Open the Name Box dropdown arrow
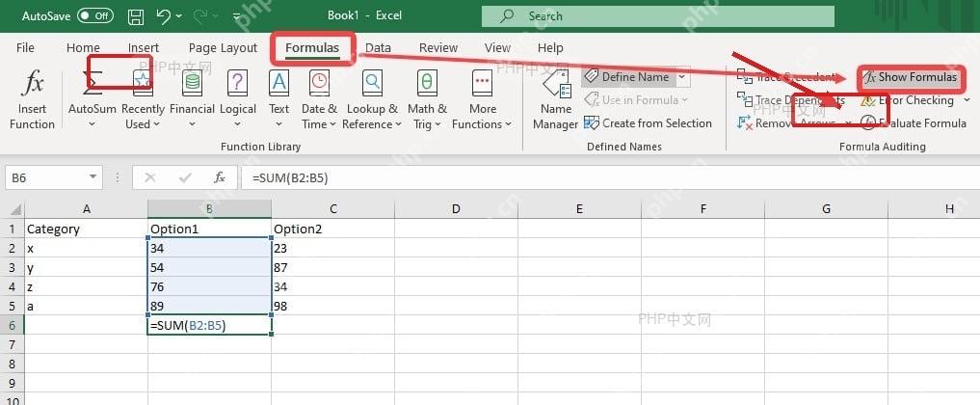980x405 pixels. coord(93,178)
